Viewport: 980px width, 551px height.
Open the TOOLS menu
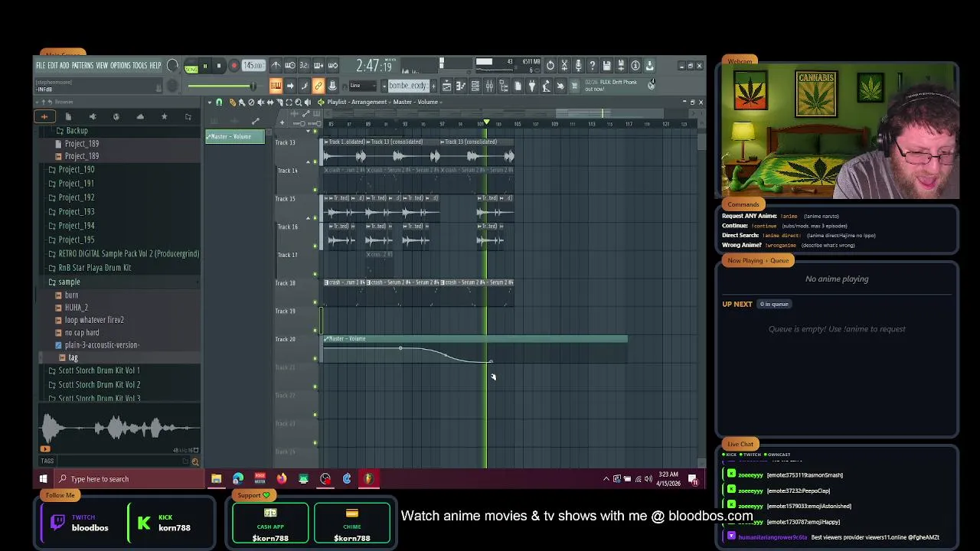139,65
